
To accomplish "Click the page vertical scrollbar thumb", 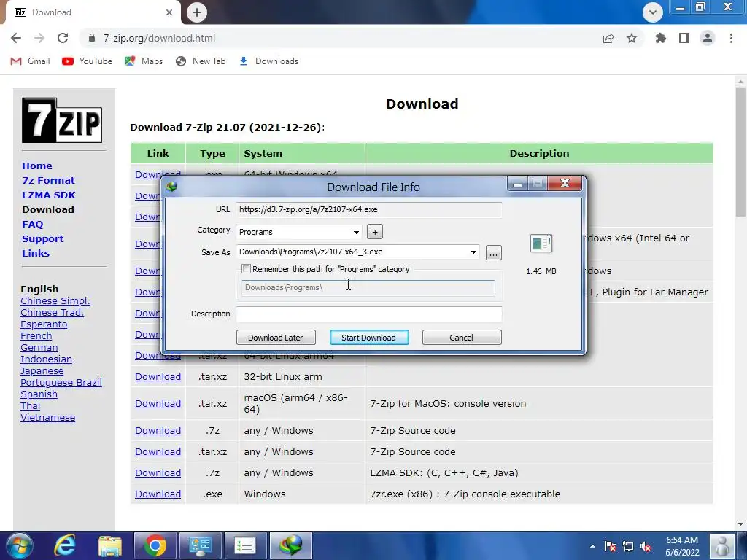I will point(740,152).
